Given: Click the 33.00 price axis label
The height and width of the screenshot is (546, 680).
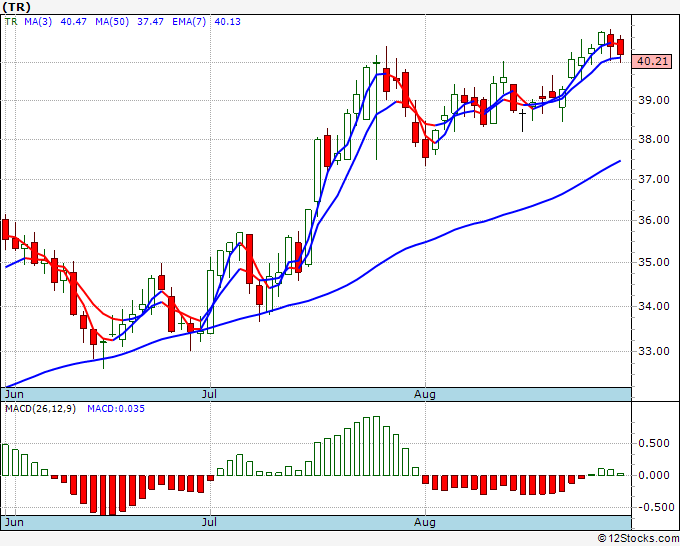Looking at the screenshot, I should point(654,351).
